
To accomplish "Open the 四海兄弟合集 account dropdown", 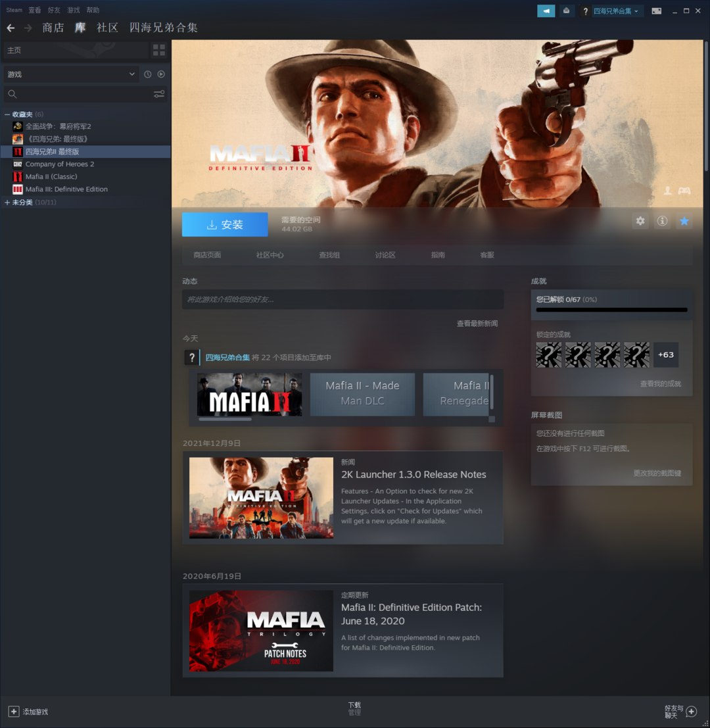I will coord(615,11).
